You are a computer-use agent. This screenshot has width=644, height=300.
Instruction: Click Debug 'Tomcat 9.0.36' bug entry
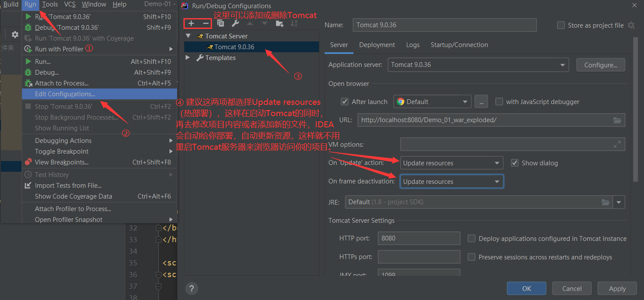(99, 27)
